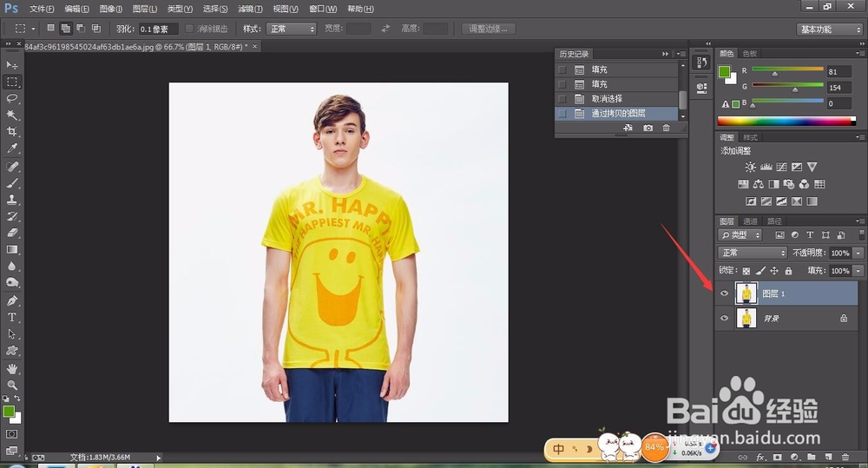
Task: Click the New Selection mode icon
Action: pyautogui.click(x=50, y=28)
